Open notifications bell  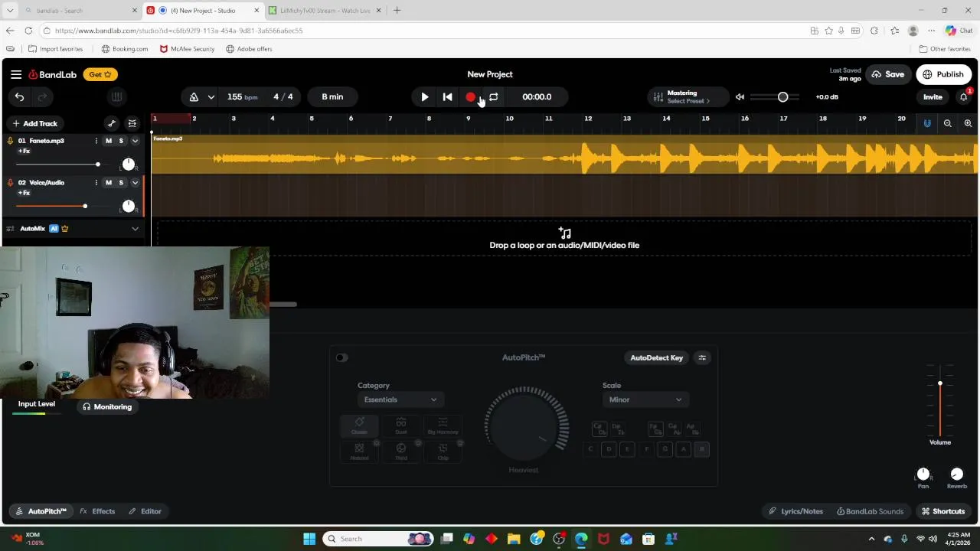tap(964, 97)
